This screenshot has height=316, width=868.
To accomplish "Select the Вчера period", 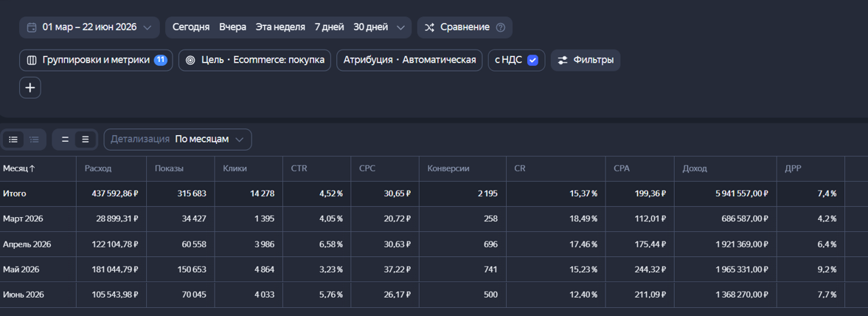I will pyautogui.click(x=232, y=27).
